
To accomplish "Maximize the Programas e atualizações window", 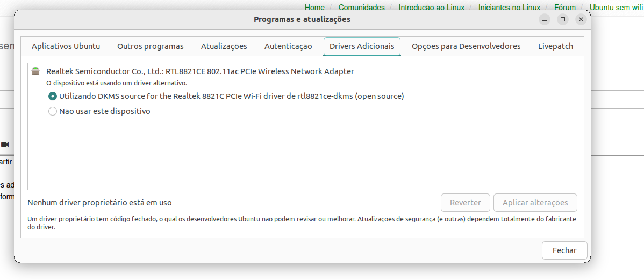I will pyautogui.click(x=563, y=19).
